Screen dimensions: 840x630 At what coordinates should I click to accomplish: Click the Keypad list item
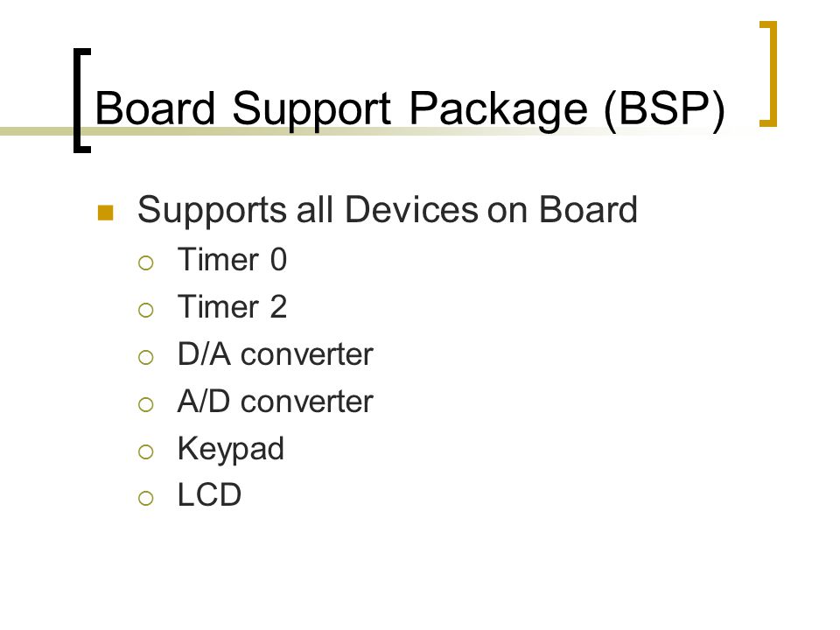coord(230,450)
